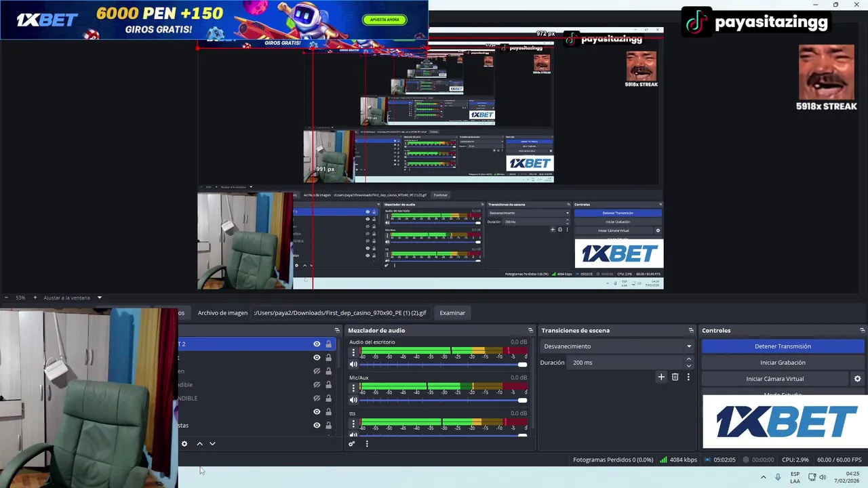
Task: Mute Mic/Aux speaker icon
Action: point(353,400)
